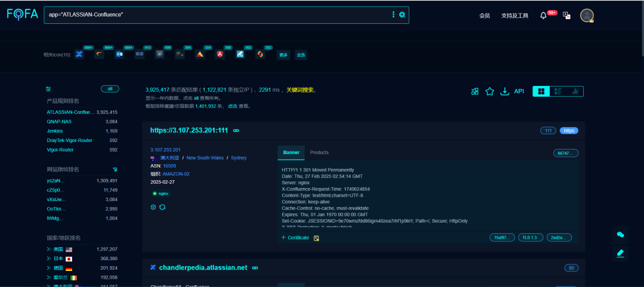The height and width of the screenshot is (287, 644).
Task: Switch to statistics chart view
Action: pyautogui.click(x=575, y=91)
